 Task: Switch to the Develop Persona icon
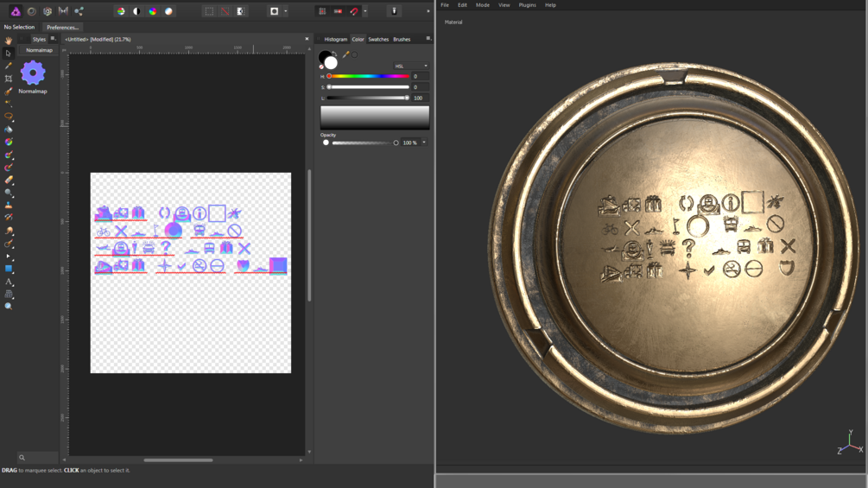[x=48, y=11]
